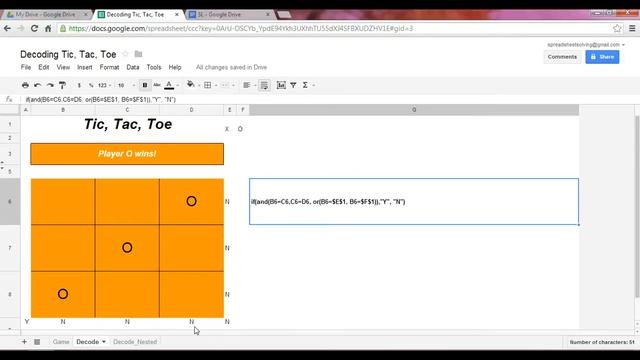Switch to the My Drive - Google Drive tab
This screenshot has width=640, height=360.
46,14
